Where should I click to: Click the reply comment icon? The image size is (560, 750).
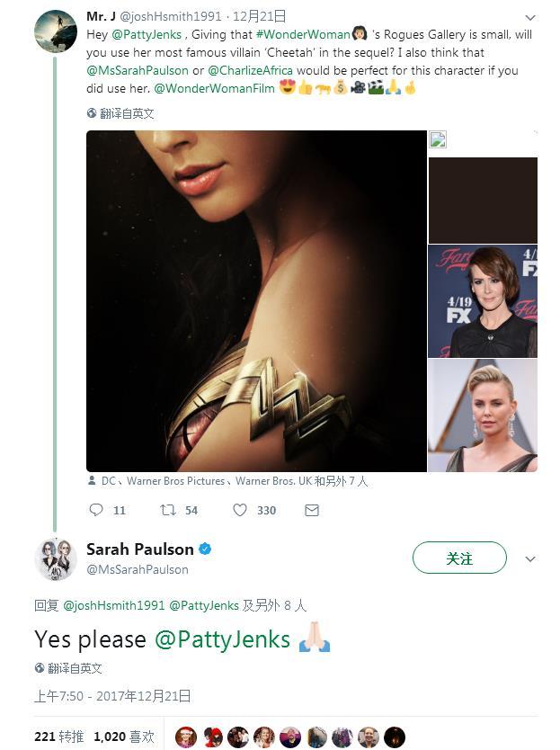(96, 510)
